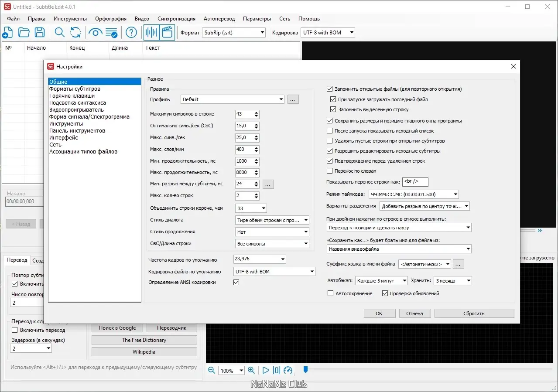Open Частота кадров по умолчанию dropdown

tap(260, 259)
